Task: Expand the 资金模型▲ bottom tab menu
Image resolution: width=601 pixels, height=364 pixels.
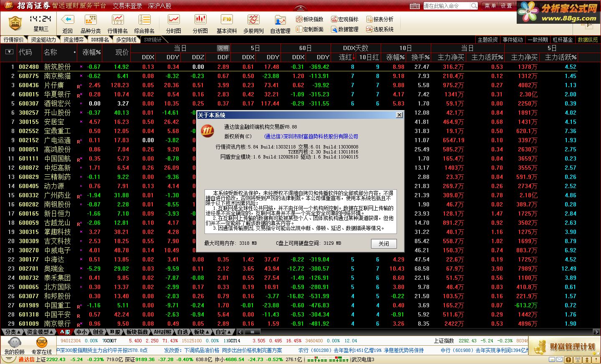Action: coord(40,332)
